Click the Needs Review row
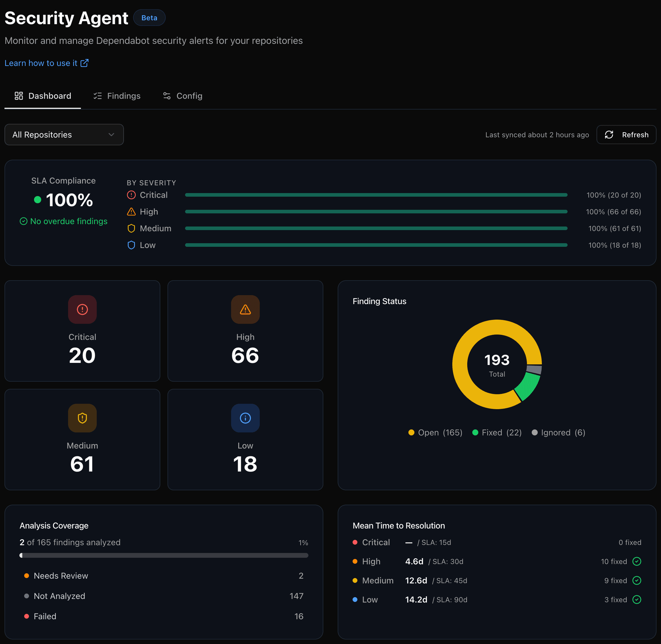Screen dimensions: 661x644 164,576
